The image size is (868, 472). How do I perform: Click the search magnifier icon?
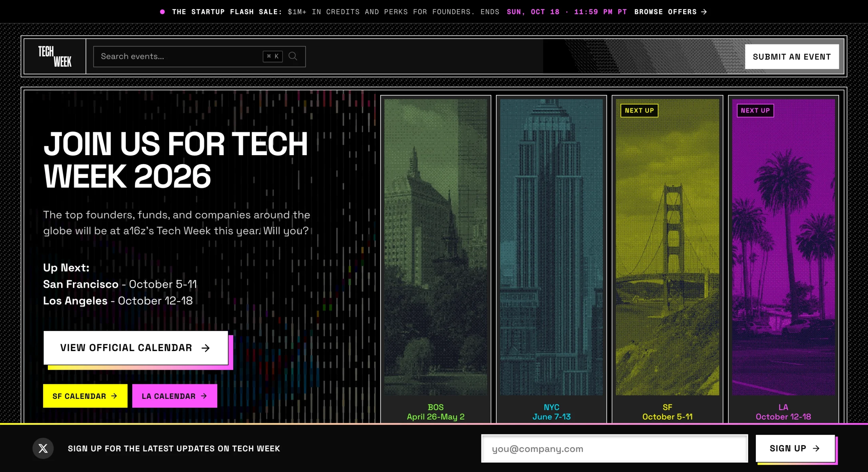pyautogui.click(x=293, y=56)
